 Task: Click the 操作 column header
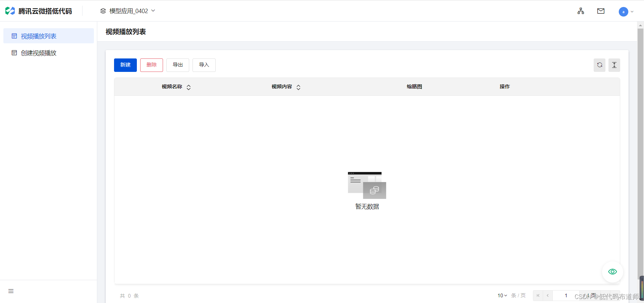pyautogui.click(x=504, y=87)
